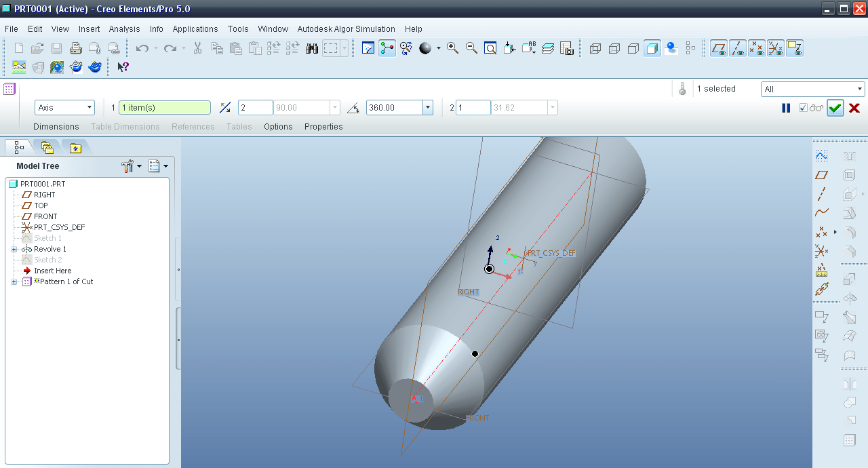Toggle datum axes display
Viewport: 868px width, 468px height.
point(738,48)
